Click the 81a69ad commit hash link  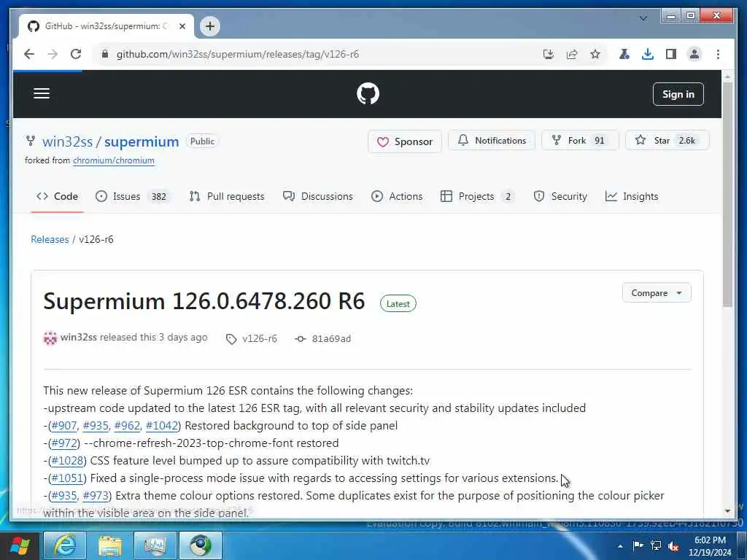(331, 339)
